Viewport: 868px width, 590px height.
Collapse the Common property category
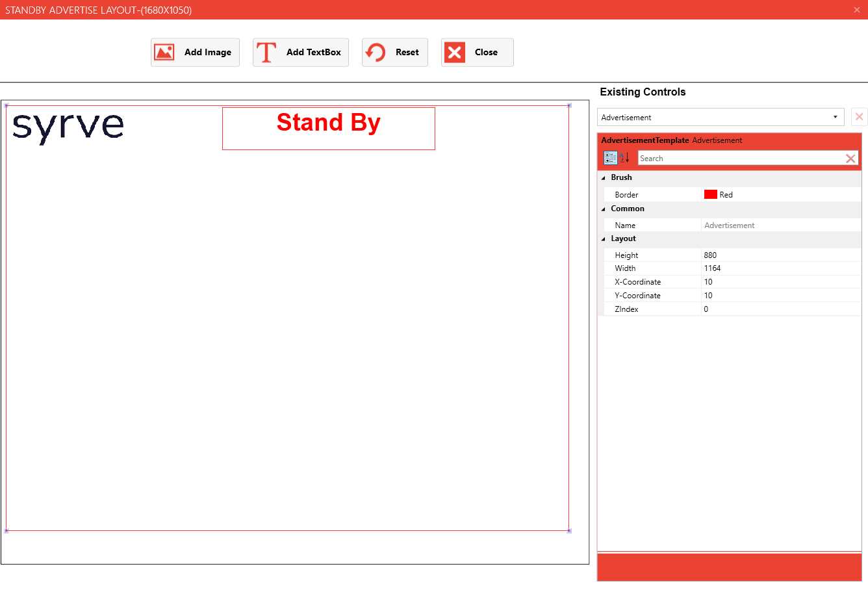tap(604, 209)
